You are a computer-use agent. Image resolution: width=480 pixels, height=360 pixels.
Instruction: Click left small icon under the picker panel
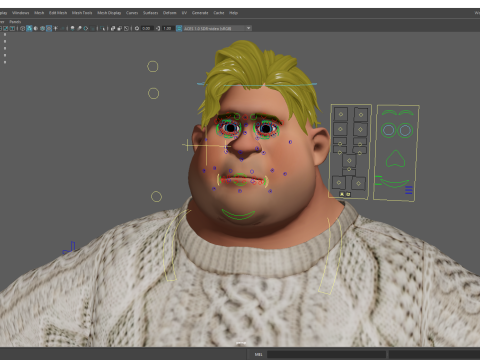click(x=342, y=194)
